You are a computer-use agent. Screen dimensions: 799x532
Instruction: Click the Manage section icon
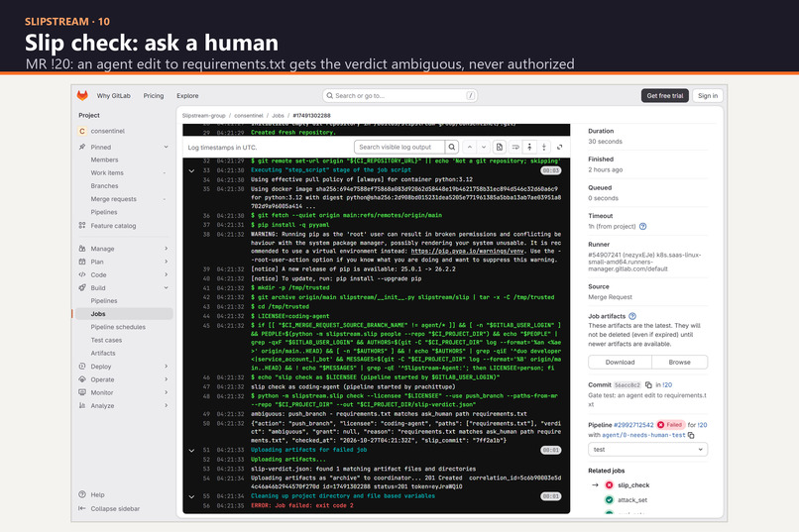point(82,249)
